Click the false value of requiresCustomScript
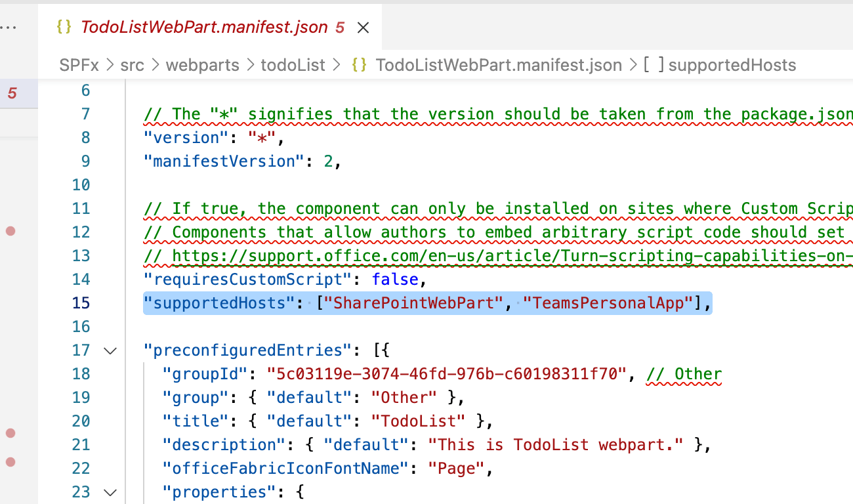This screenshot has width=853, height=504. tap(395, 280)
